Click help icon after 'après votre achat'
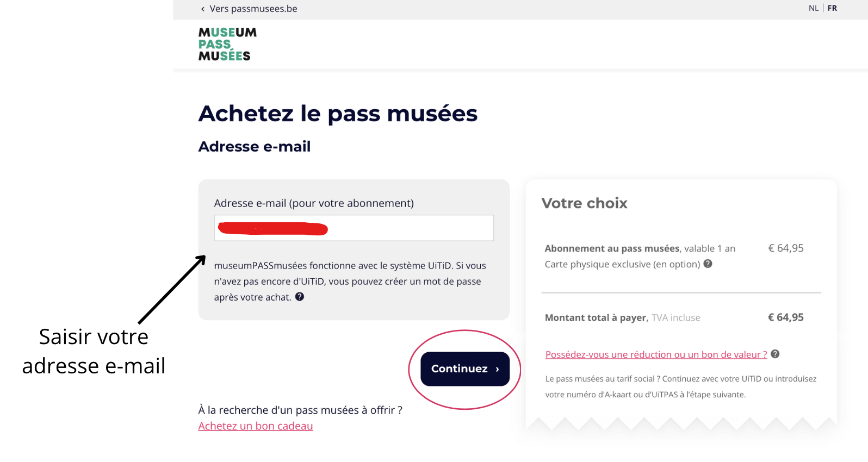 click(300, 297)
